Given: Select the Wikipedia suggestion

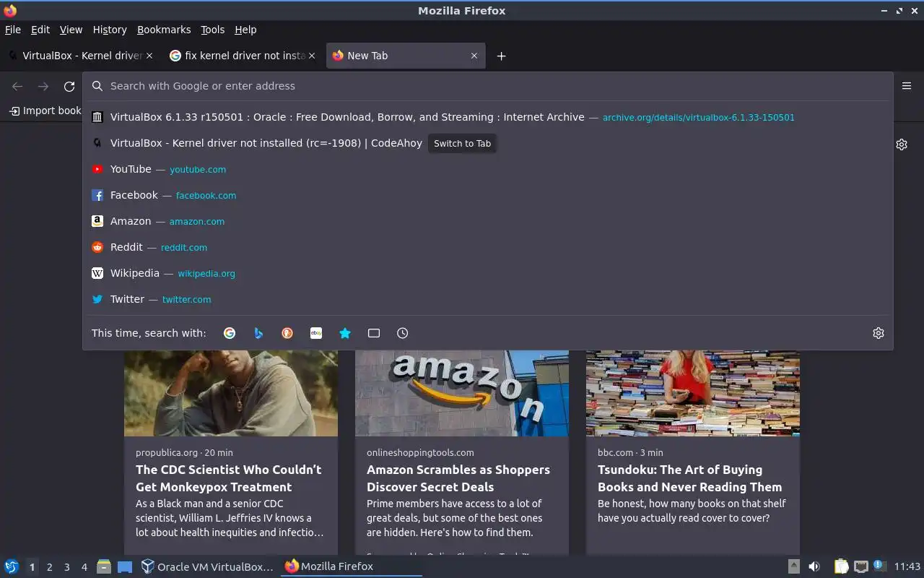Looking at the screenshot, I should coord(488,273).
